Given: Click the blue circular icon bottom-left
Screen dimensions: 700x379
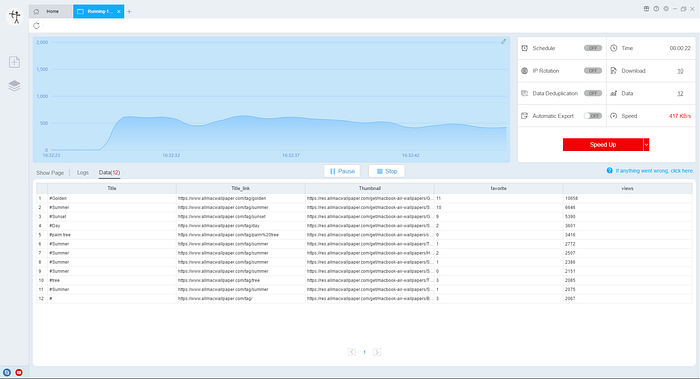Looking at the screenshot, I should [x=7, y=372].
